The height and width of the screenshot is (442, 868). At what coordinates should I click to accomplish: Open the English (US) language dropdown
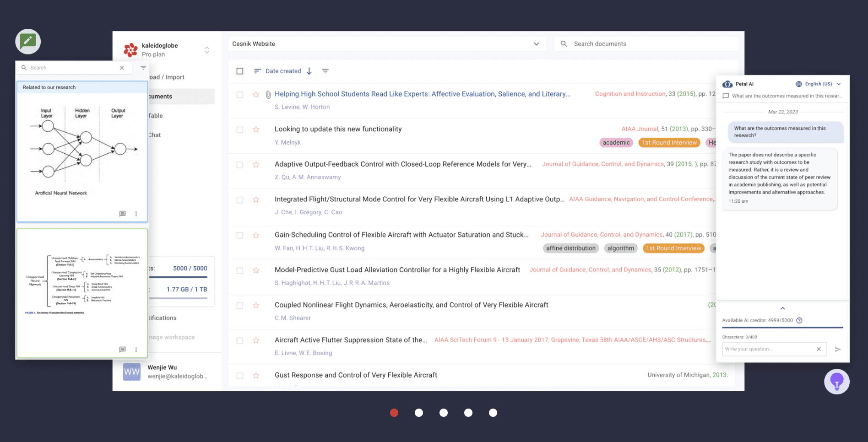[x=819, y=84]
